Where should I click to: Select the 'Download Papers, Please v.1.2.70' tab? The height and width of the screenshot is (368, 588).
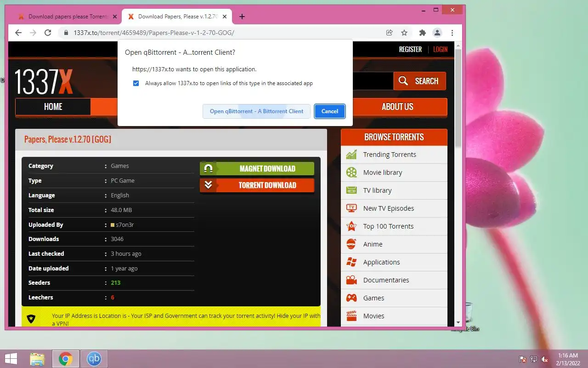pyautogui.click(x=177, y=17)
